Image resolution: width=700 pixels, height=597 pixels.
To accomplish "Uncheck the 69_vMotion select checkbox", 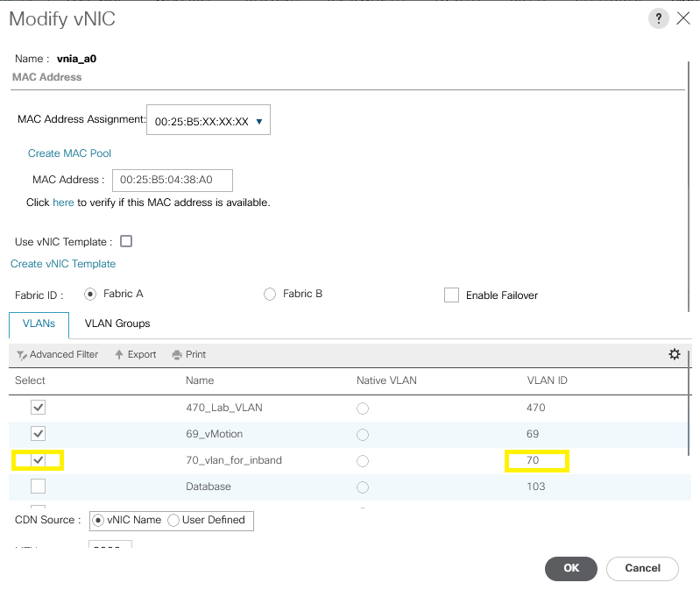I will tap(38, 433).
